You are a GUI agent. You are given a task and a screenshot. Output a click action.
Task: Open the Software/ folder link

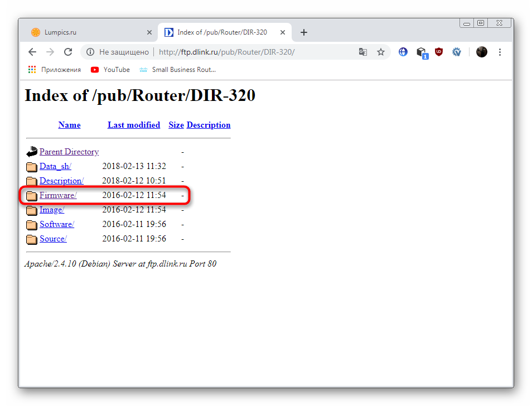[x=57, y=224]
